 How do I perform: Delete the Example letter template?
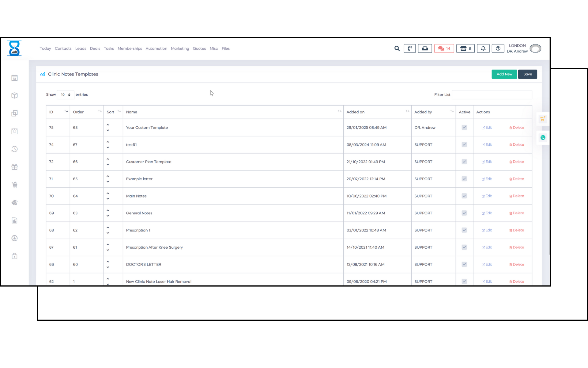point(517,179)
